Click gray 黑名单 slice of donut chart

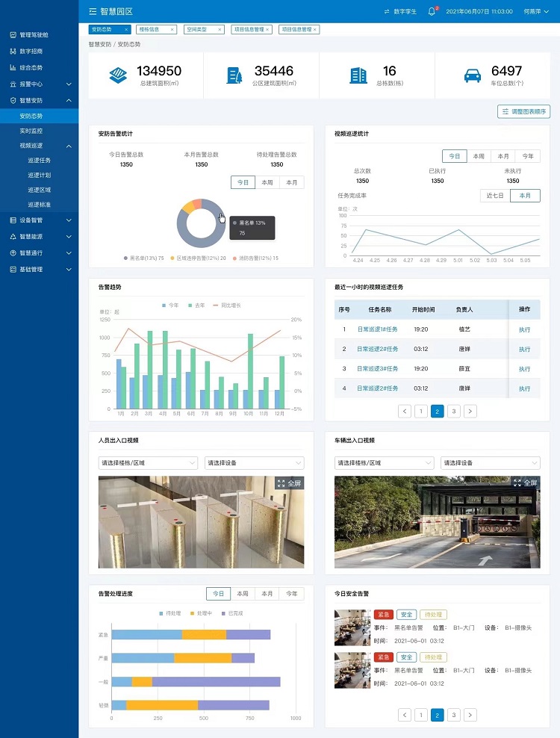pos(203,242)
